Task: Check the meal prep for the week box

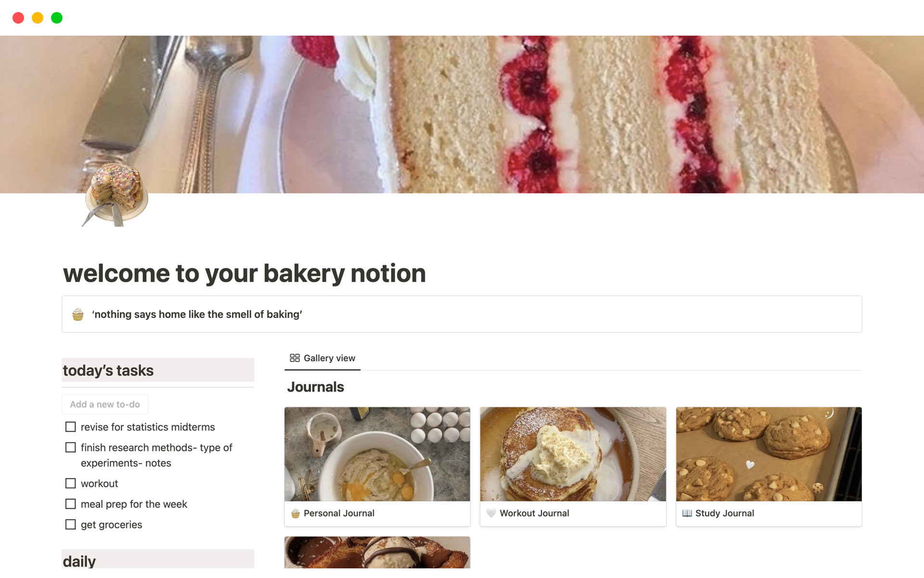Action: (x=71, y=504)
